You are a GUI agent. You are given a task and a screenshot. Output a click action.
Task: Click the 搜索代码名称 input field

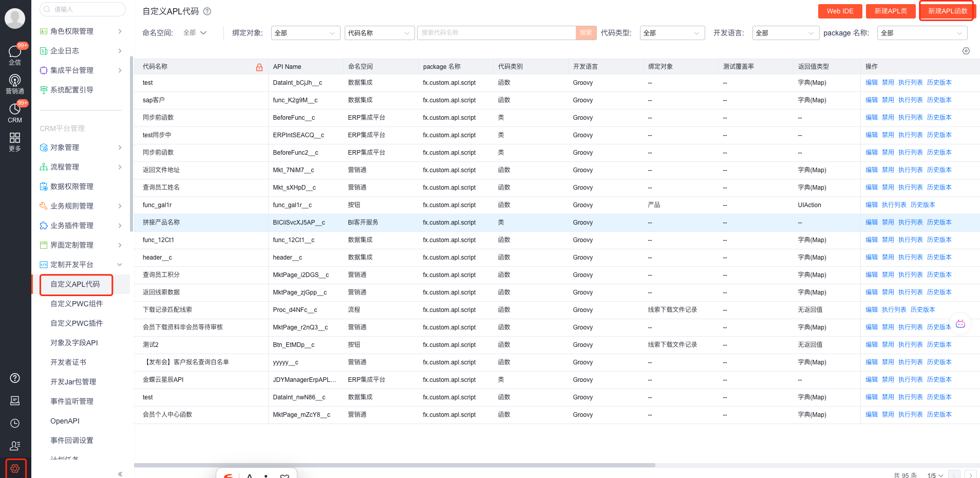coord(496,33)
